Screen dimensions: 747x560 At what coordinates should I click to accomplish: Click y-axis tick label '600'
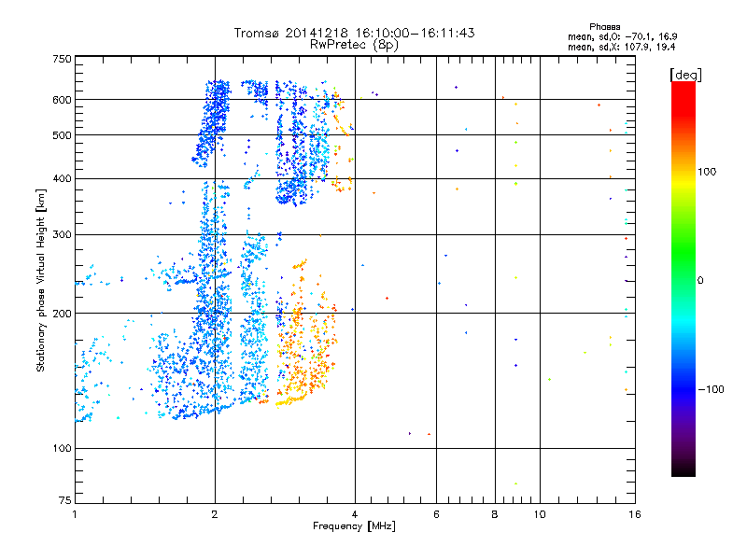point(62,100)
